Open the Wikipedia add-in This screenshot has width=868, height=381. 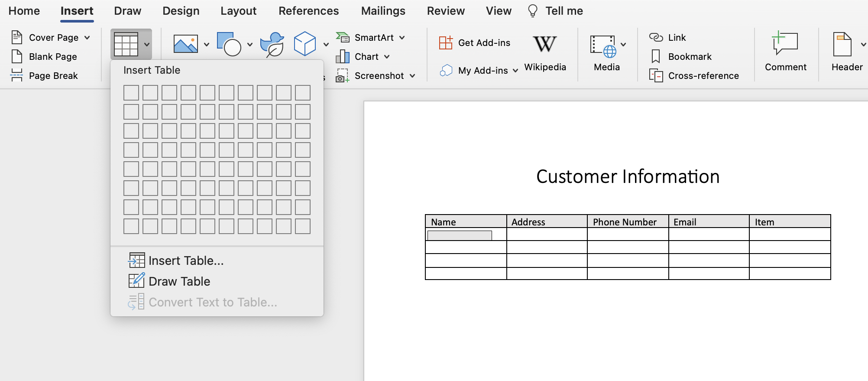pyautogui.click(x=545, y=53)
